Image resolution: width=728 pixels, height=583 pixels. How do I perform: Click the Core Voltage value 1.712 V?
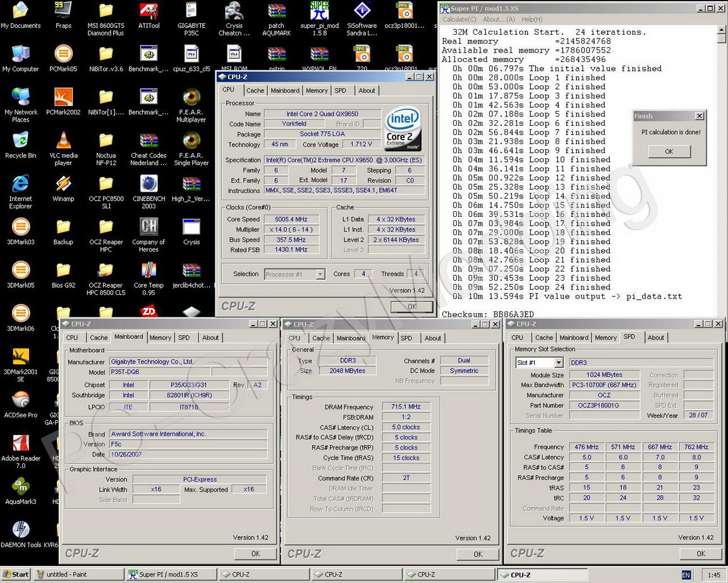(361, 144)
